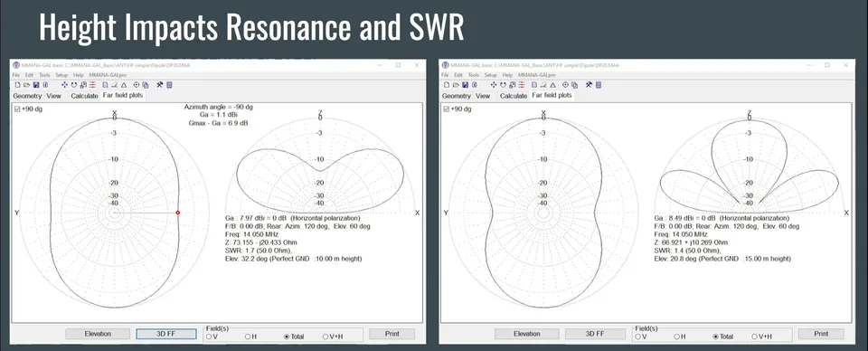This screenshot has width=868, height=351.
Task: Toggle +90 dg checkbox in 15 m height window
Action: [x=447, y=109]
